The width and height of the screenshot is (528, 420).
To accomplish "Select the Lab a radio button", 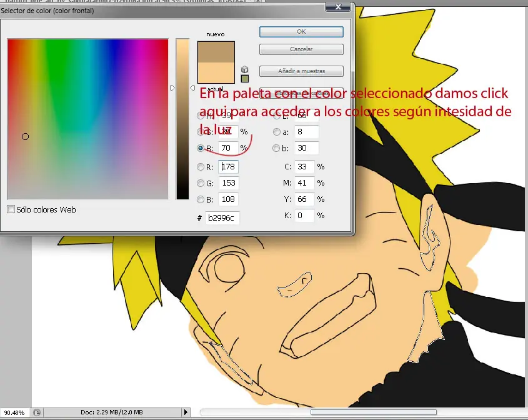I will click(277, 132).
